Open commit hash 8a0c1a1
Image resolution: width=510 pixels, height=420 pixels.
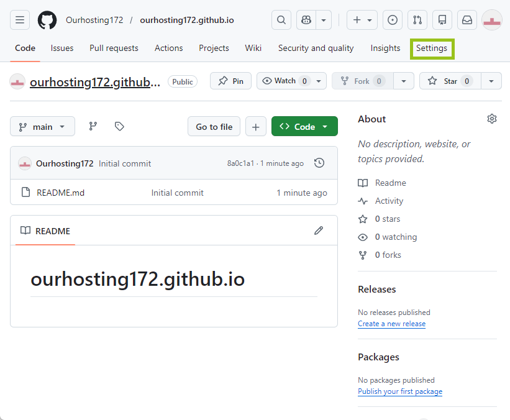click(x=240, y=163)
